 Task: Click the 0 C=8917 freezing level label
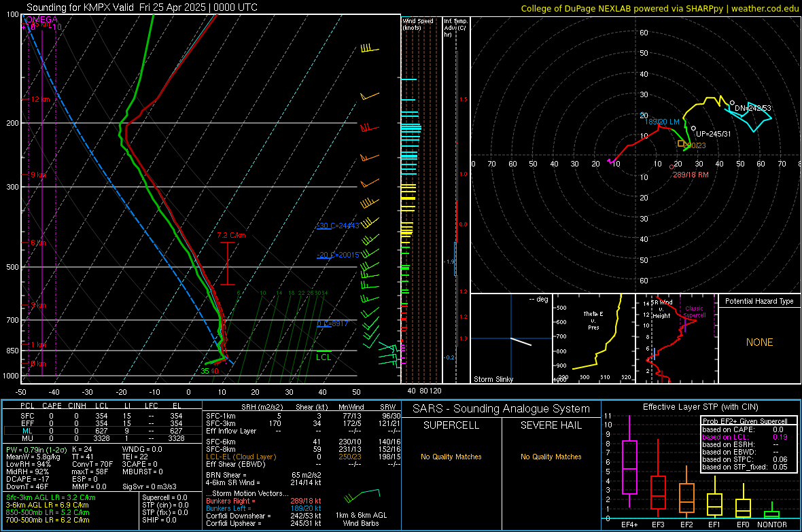332,323
